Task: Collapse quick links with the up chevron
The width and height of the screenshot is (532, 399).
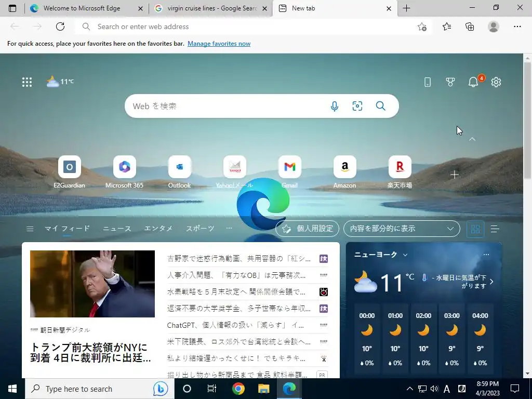Action: click(x=472, y=139)
